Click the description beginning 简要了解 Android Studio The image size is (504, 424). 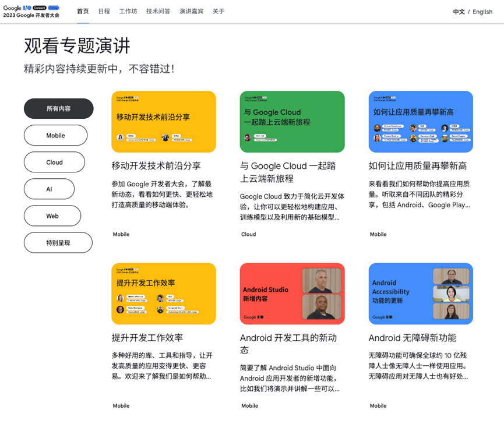[x=290, y=379]
